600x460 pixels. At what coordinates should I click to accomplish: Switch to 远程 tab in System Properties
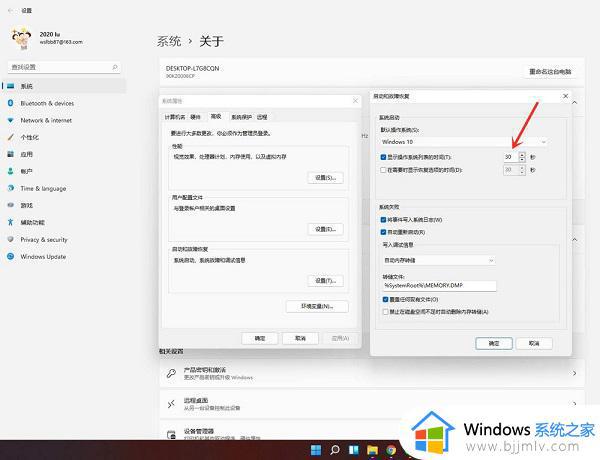point(262,117)
